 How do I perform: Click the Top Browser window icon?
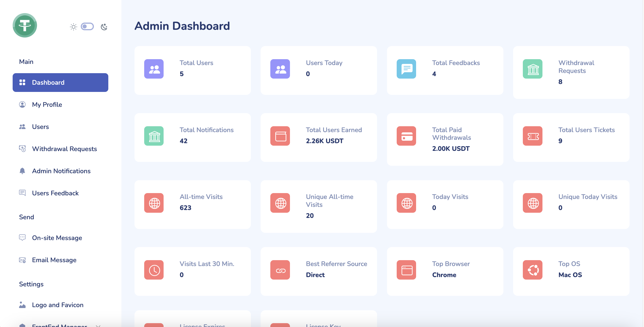click(406, 270)
